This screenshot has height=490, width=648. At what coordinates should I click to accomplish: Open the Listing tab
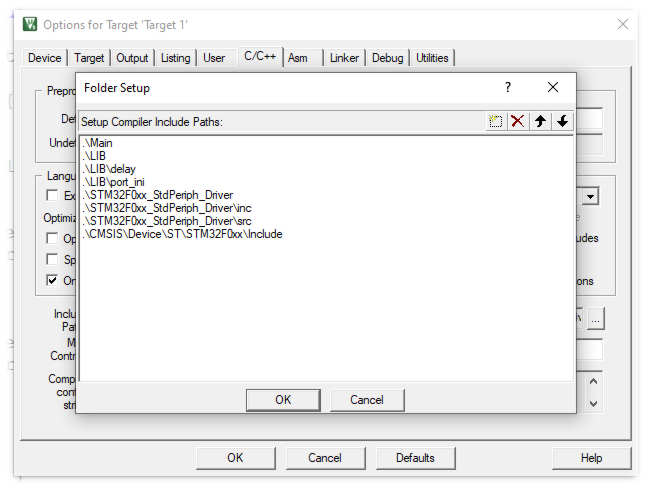pyautogui.click(x=176, y=58)
